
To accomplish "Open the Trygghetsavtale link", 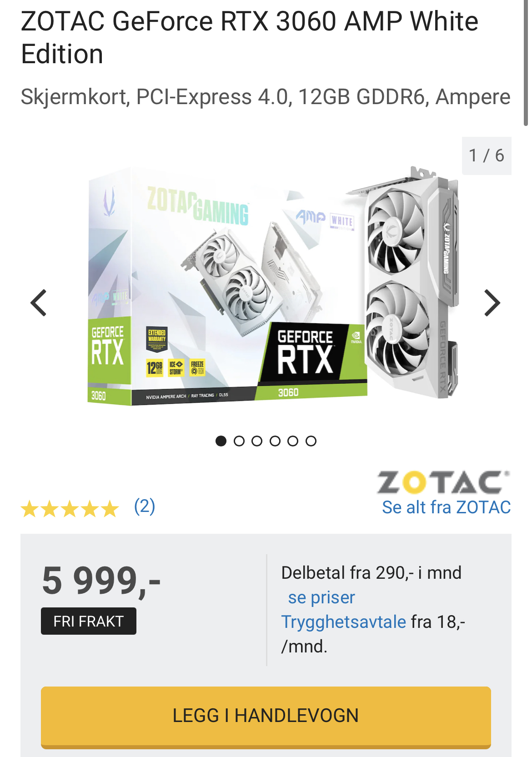I will point(344,622).
